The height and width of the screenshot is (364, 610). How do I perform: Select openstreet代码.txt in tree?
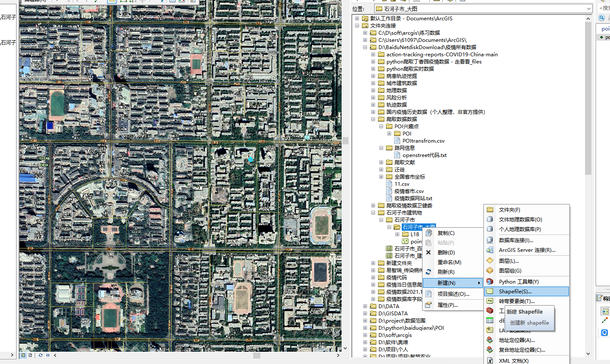pos(425,155)
